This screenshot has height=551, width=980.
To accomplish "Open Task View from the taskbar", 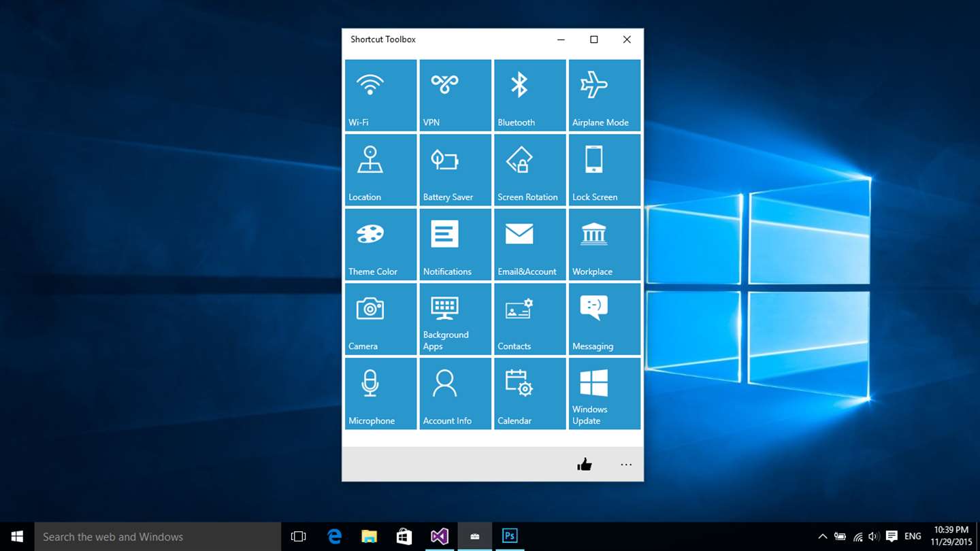I will 298,537.
